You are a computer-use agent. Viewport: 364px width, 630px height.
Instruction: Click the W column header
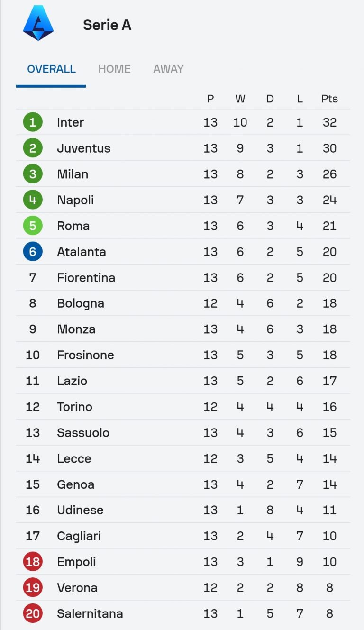(240, 99)
